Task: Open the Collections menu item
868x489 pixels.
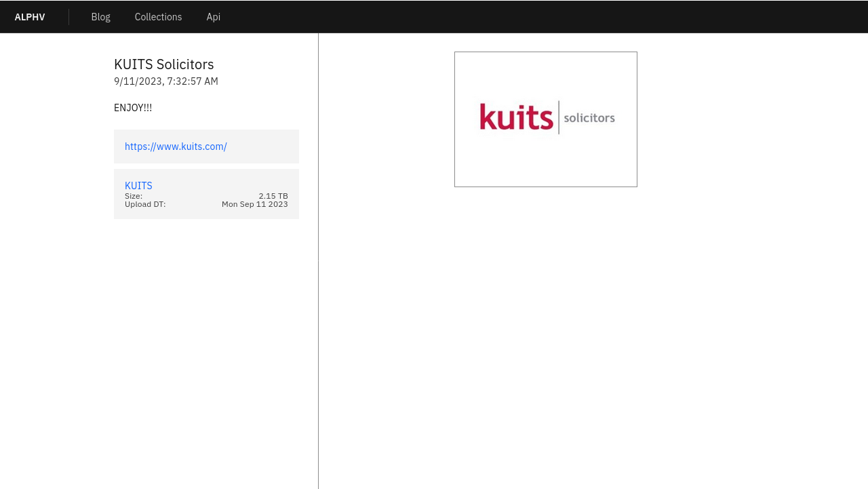Action: coord(158,17)
